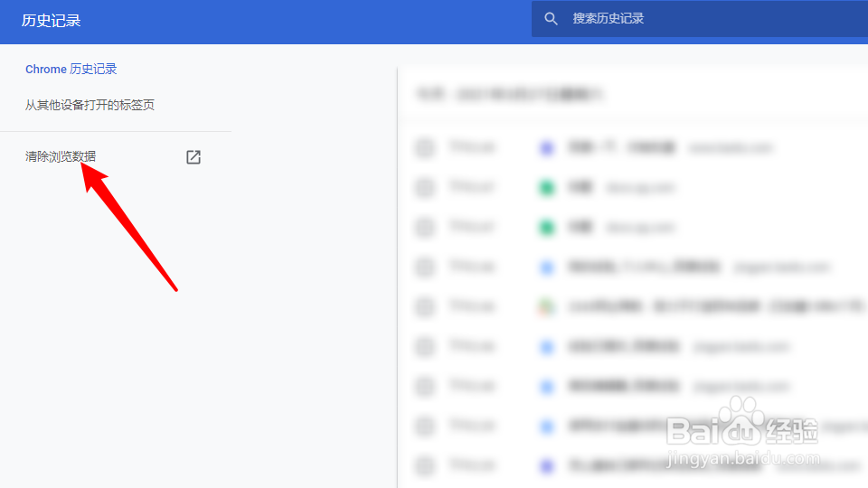Open 从其他设备打开的标签页

click(x=90, y=105)
